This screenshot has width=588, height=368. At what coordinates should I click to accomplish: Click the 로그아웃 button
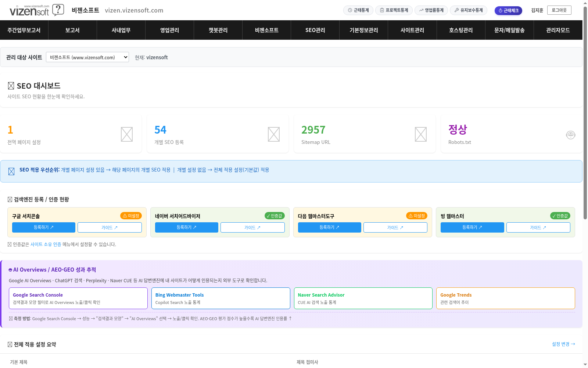pyautogui.click(x=559, y=10)
